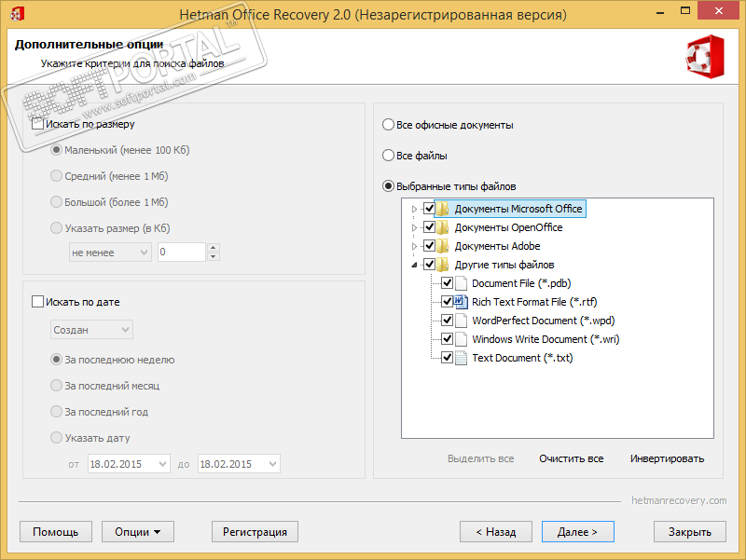Click the Инвертировать link

point(667,458)
